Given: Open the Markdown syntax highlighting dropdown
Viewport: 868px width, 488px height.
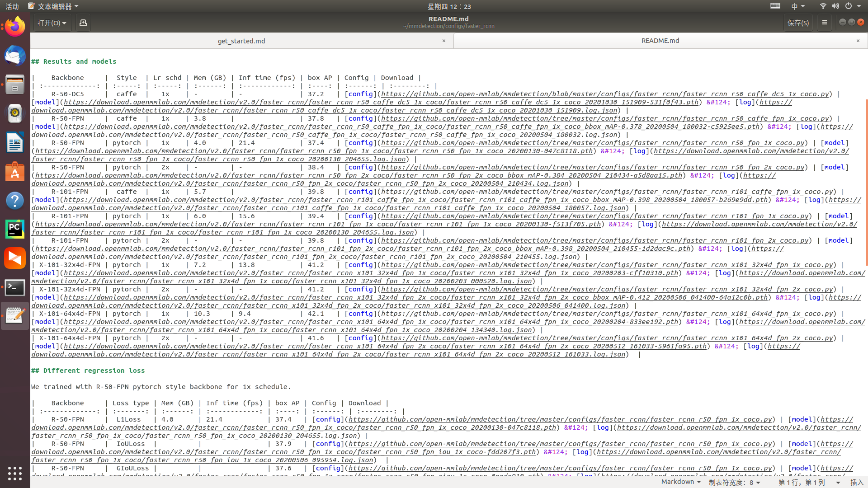Looking at the screenshot, I should click(x=681, y=482).
